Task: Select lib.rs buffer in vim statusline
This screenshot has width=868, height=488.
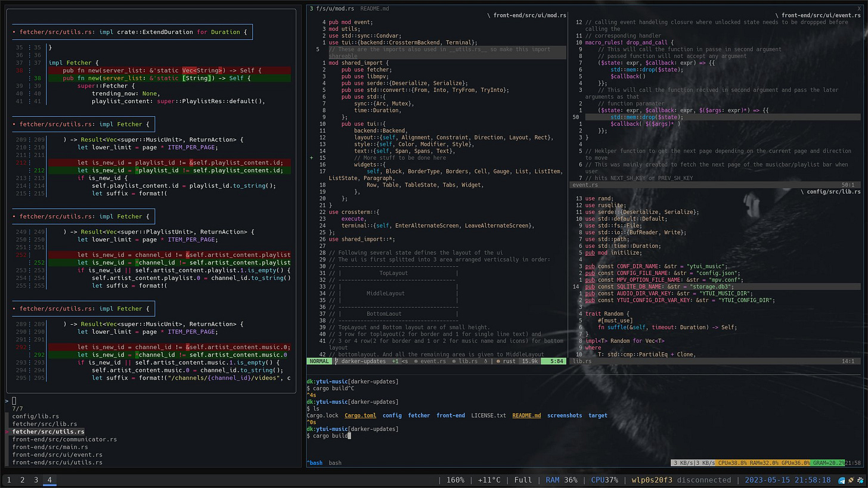Action: 465,361
